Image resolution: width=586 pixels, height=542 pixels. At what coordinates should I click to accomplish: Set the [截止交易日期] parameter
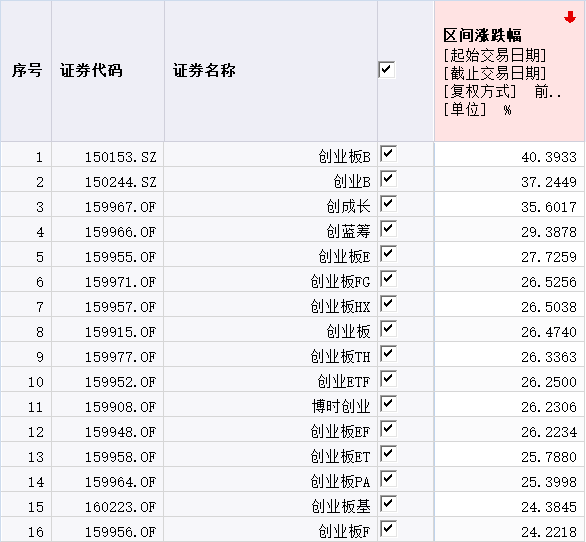point(495,73)
